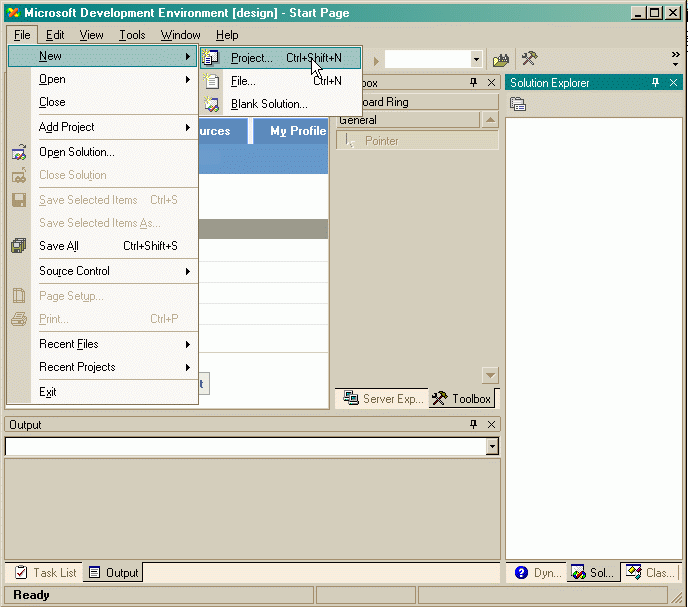Expand the Source Control submenu
Image resolution: width=688 pixels, height=607 pixels.
(188, 271)
